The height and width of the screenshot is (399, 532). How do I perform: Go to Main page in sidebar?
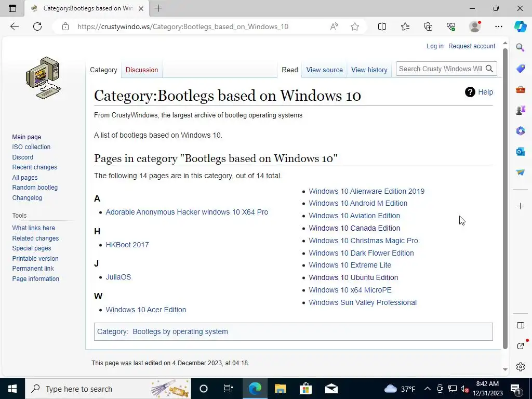coord(26,137)
